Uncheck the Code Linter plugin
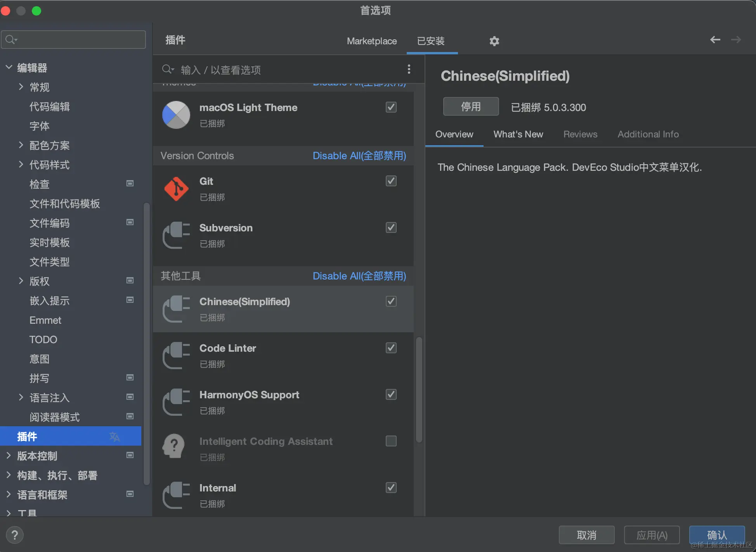This screenshot has width=756, height=552. pyautogui.click(x=391, y=348)
